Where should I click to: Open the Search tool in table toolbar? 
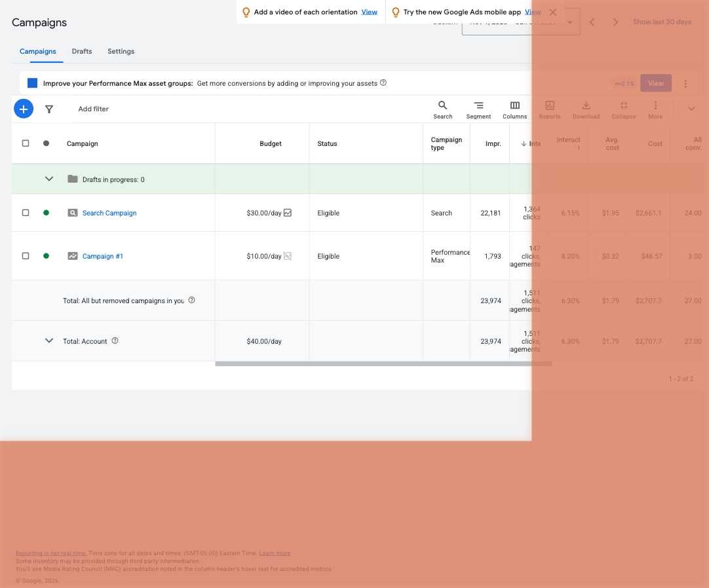pos(442,109)
